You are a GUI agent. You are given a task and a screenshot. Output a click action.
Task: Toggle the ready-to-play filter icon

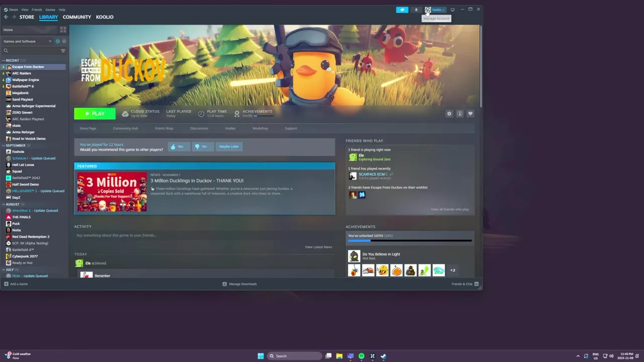point(63,41)
